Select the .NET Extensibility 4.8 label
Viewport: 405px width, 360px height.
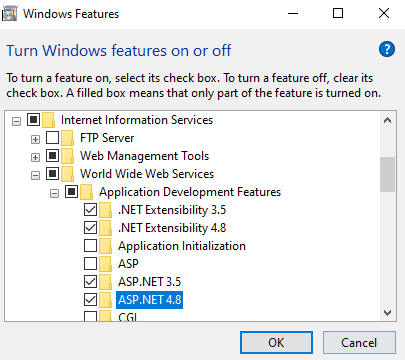pos(172,228)
